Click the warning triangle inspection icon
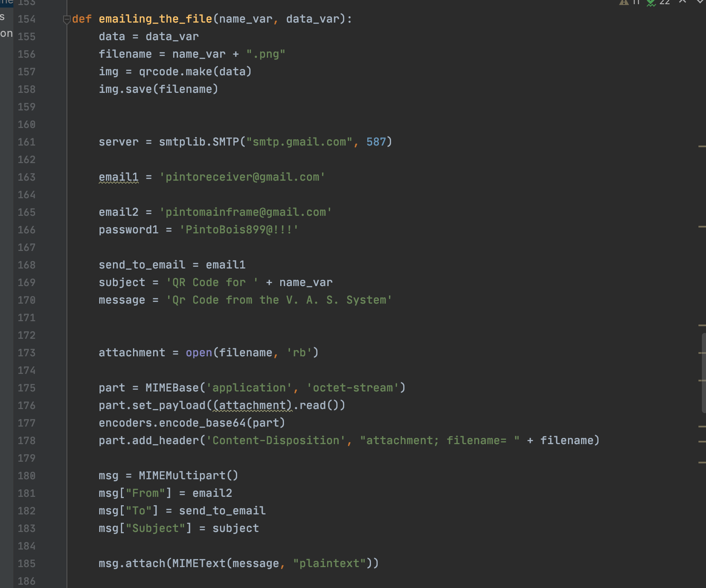This screenshot has width=706, height=588. tap(624, 2)
